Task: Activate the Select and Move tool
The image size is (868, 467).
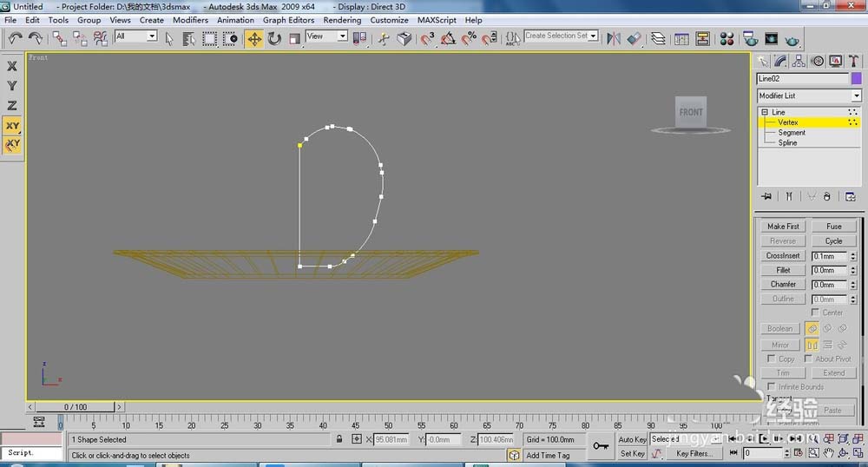Action: click(x=254, y=39)
